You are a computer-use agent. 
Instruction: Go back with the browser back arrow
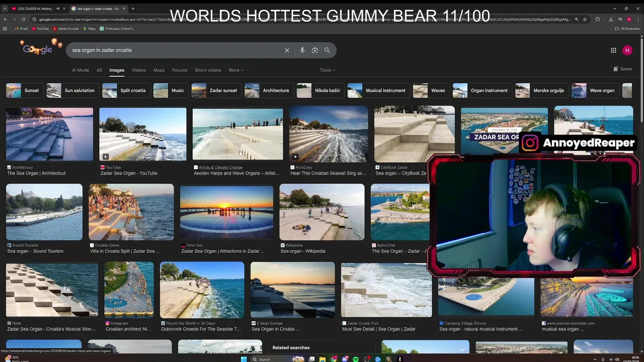(x=5, y=19)
